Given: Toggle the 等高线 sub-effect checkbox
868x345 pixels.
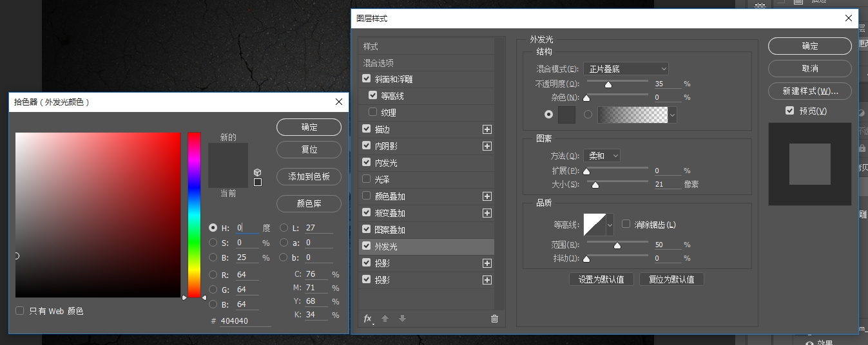Looking at the screenshot, I should coord(372,95).
